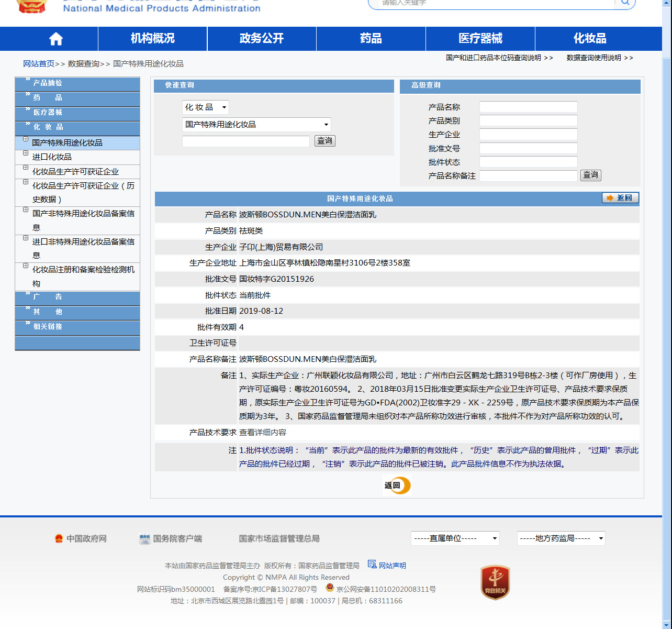Click the approval number 国妆特字G20151926

click(277, 279)
